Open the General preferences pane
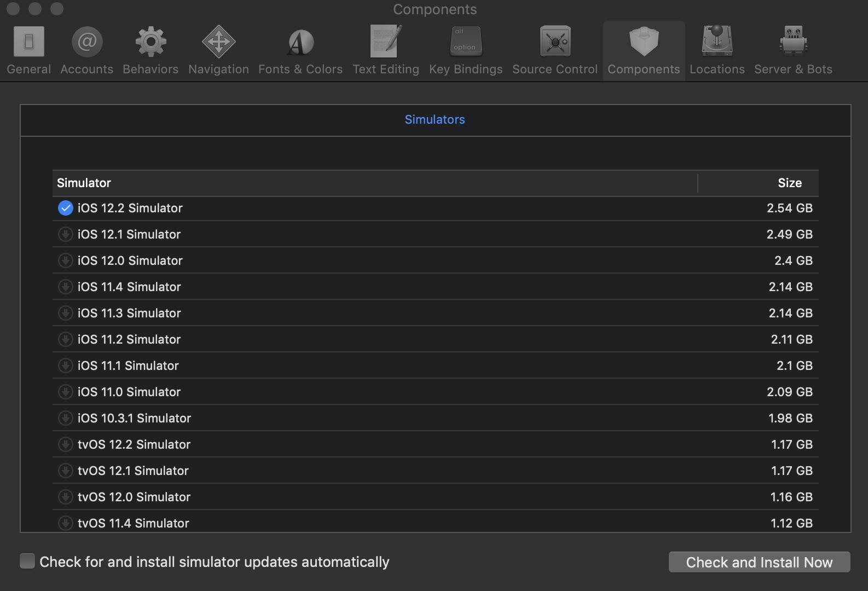 coord(29,50)
